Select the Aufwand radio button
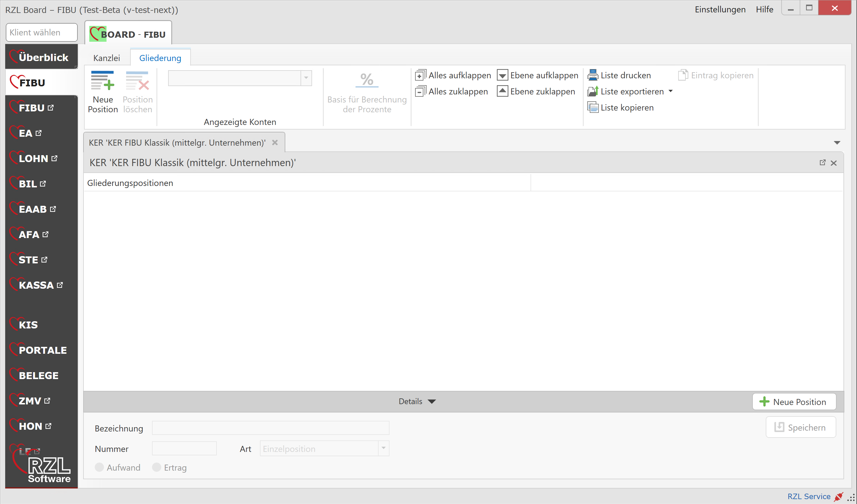Screen dimensions: 857x504 click(x=99, y=467)
